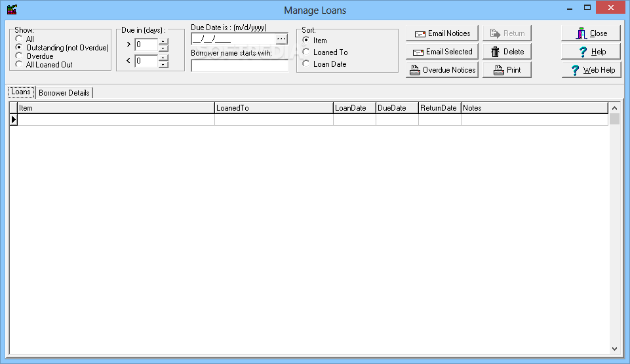Image resolution: width=630 pixels, height=364 pixels.
Task: Open the Help button
Action: click(x=591, y=52)
